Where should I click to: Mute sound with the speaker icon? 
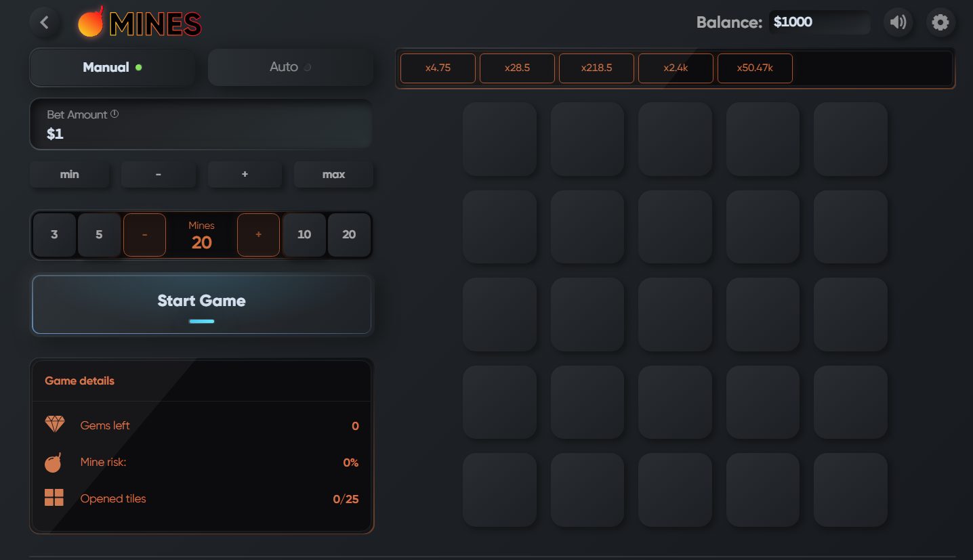pos(898,22)
